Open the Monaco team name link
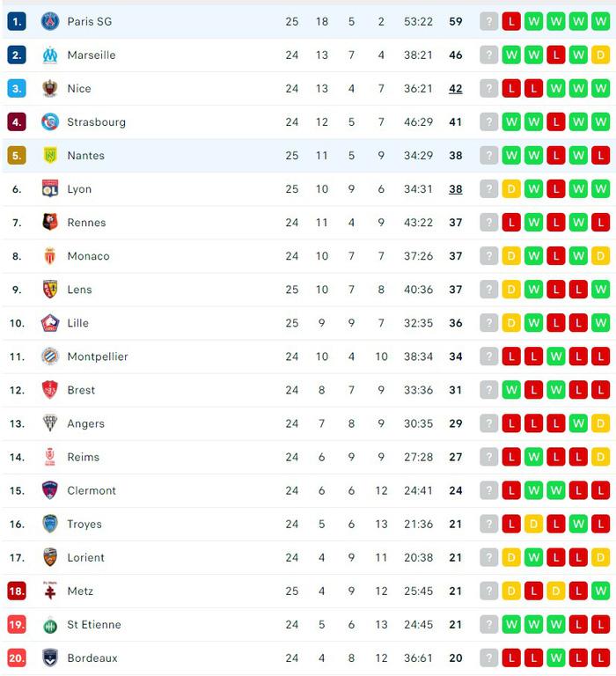This screenshot has height=676, width=616. pos(88,256)
